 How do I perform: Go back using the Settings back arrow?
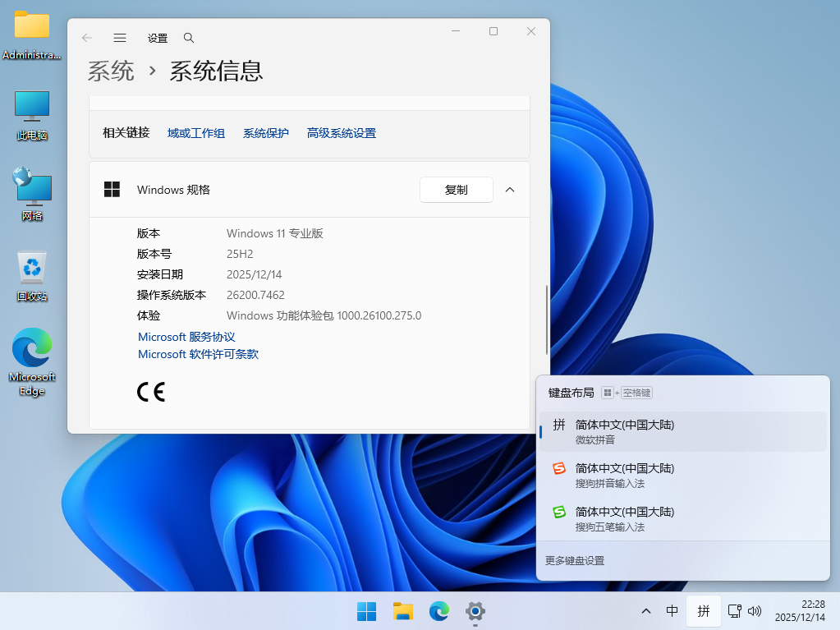[87, 38]
